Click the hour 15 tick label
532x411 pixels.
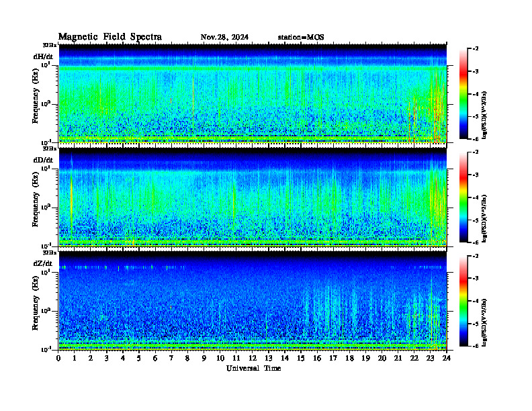coord(301,358)
